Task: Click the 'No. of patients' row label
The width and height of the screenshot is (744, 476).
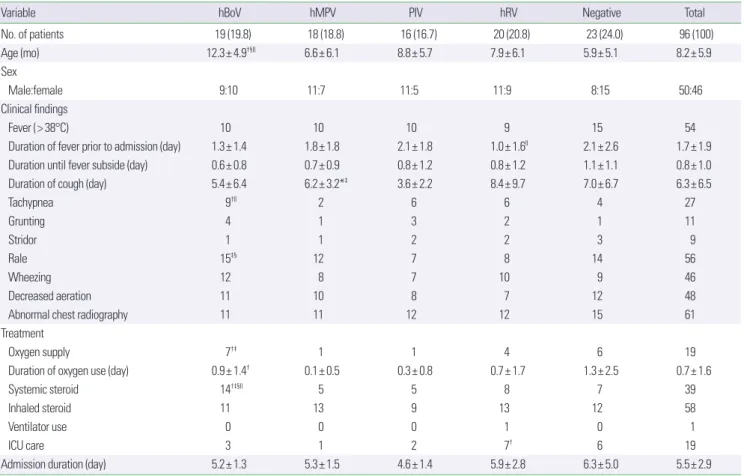Action: (x=32, y=34)
